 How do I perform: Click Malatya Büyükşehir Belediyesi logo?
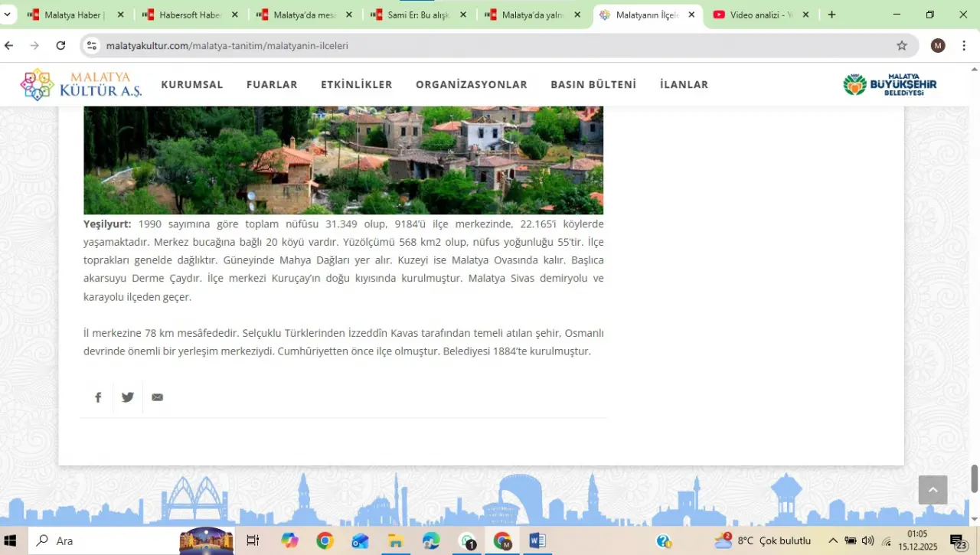coord(890,84)
